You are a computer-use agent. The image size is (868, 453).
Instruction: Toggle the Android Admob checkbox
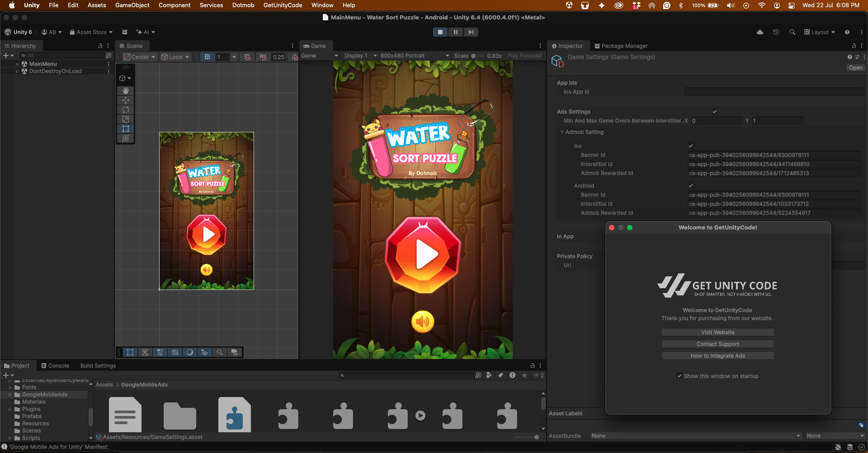point(691,186)
